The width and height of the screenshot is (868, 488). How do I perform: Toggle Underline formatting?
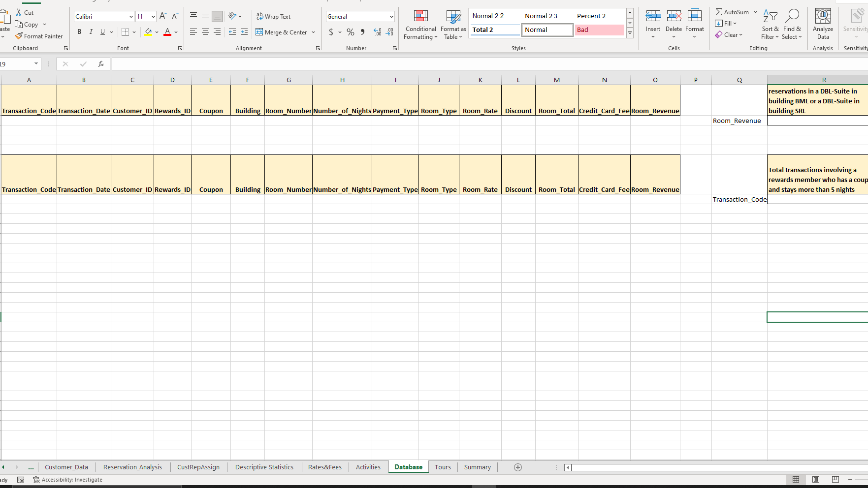[x=102, y=32]
